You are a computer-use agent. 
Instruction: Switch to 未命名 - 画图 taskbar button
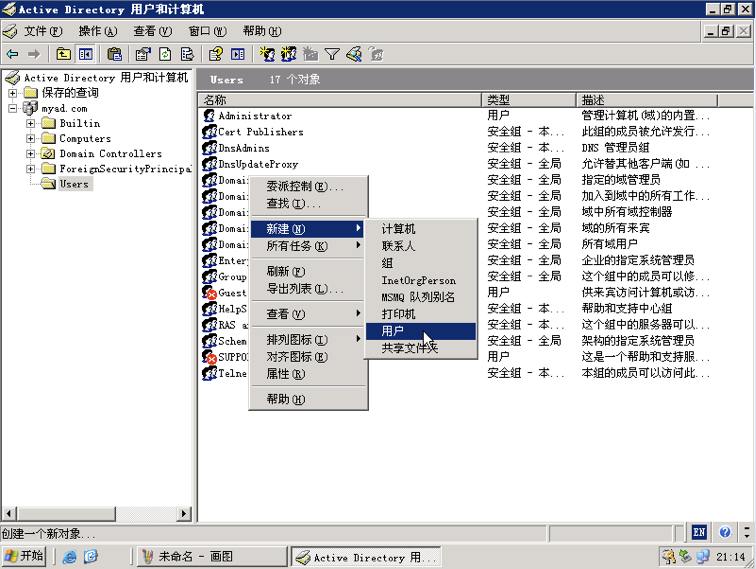pyautogui.click(x=210, y=557)
